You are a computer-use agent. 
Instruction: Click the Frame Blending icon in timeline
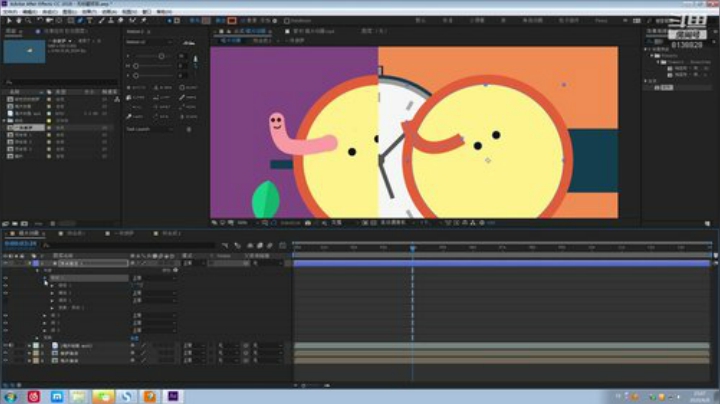tap(260, 246)
